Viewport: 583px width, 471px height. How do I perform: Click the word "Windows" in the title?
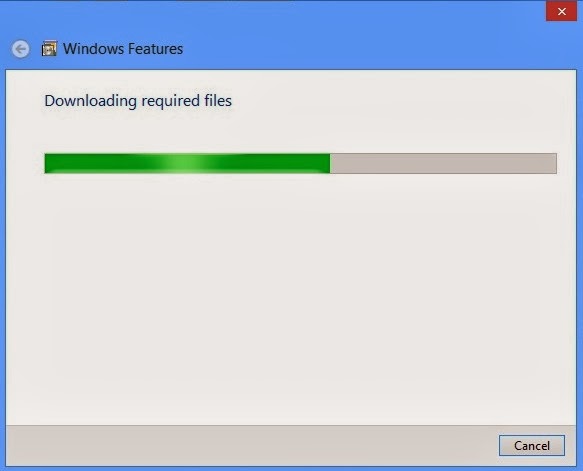(x=93, y=49)
